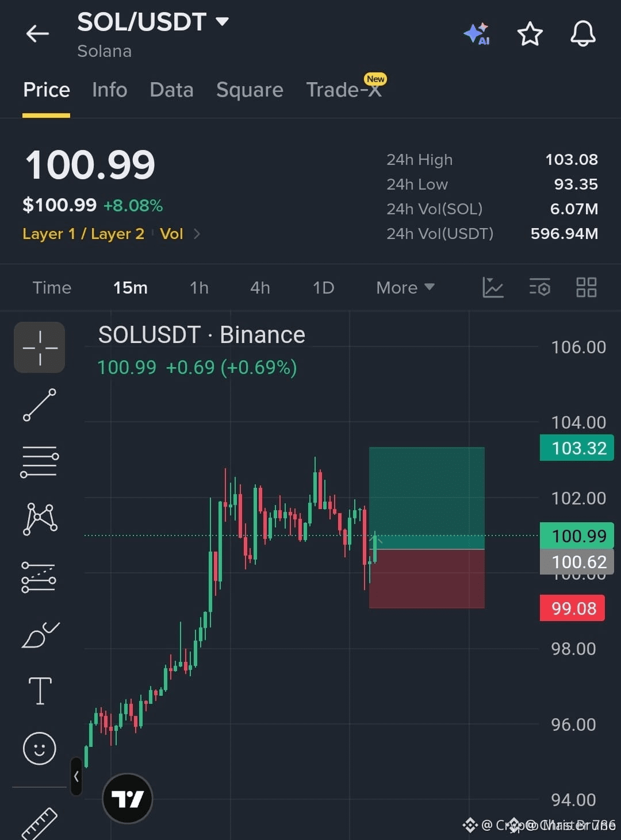The image size is (621, 840).
Task: Select the 4h chart interval
Action: pyautogui.click(x=260, y=287)
